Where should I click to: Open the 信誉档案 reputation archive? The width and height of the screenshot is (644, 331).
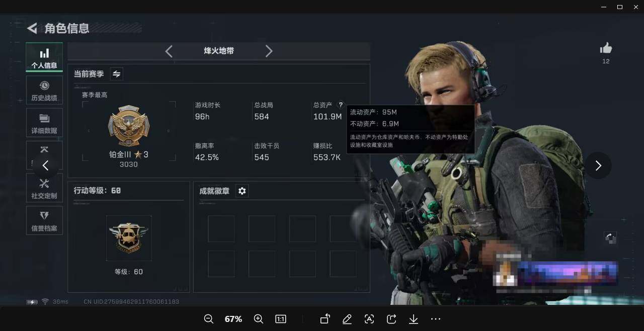[44, 220]
